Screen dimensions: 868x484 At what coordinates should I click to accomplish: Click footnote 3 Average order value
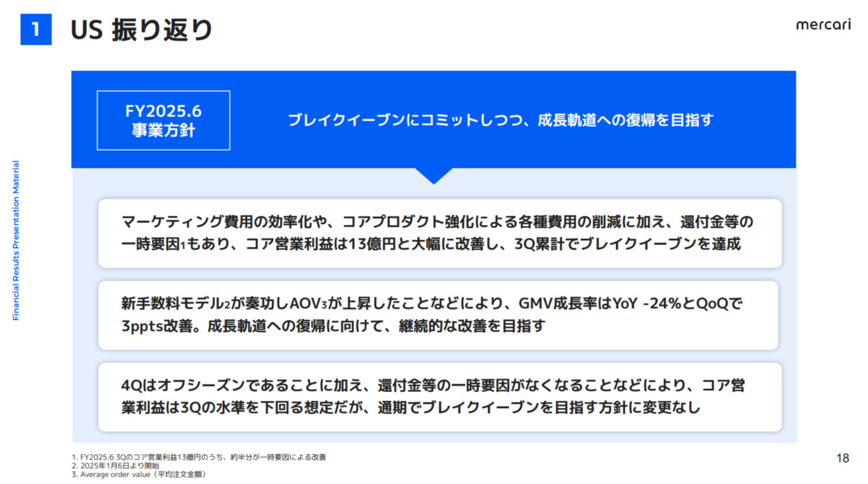coord(139,474)
